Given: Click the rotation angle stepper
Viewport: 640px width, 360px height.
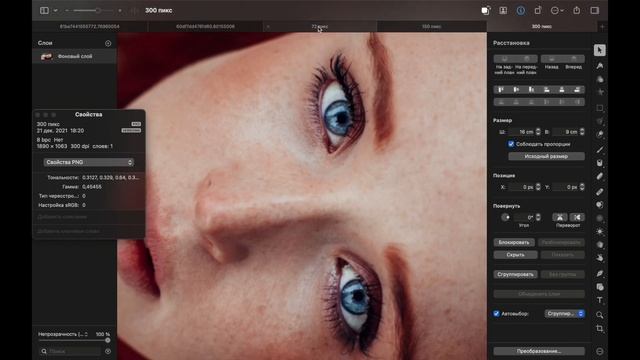Looking at the screenshot, I should pos(538,217).
